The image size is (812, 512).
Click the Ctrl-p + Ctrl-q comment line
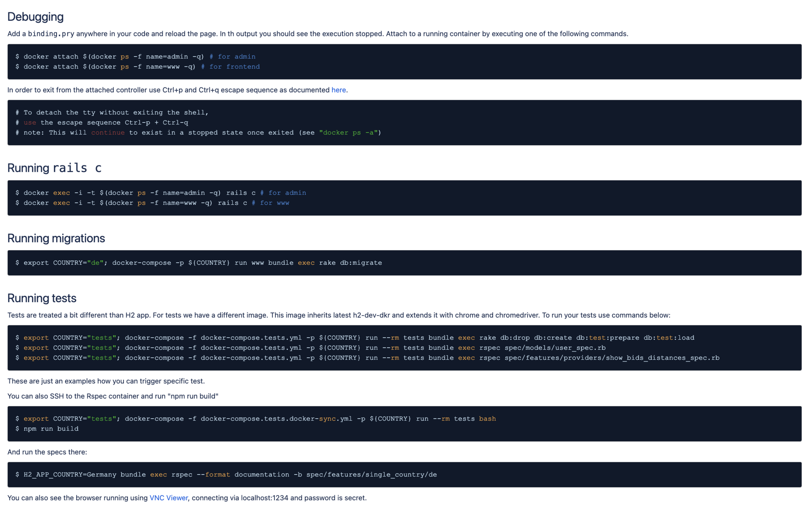point(102,123)
